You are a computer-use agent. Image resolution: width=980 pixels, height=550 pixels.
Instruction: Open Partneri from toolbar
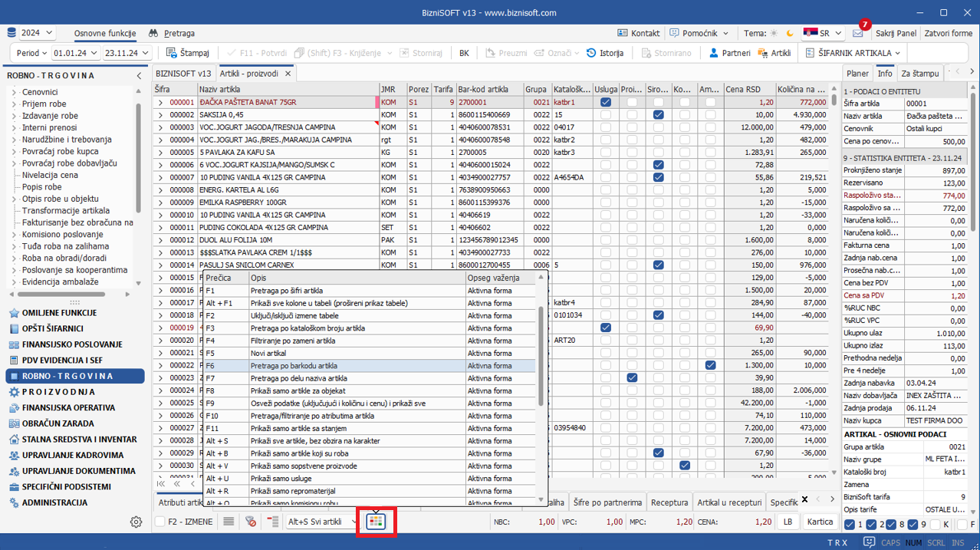point(728,53)
